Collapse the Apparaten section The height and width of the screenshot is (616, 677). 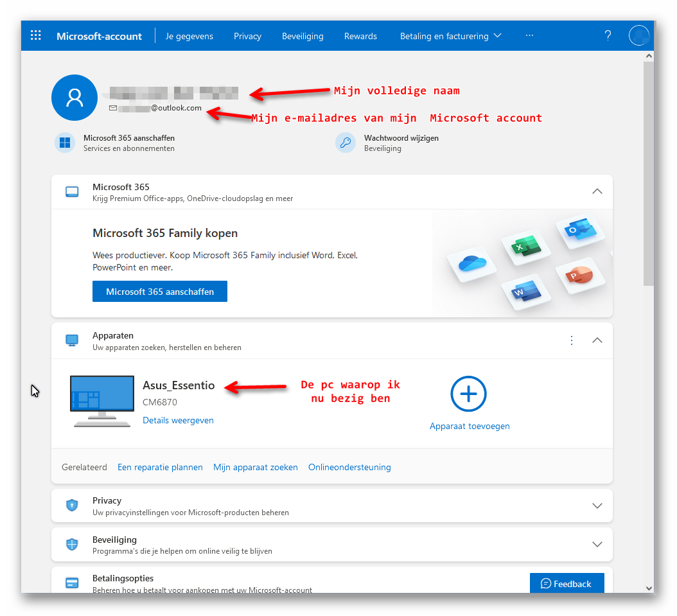597,340
